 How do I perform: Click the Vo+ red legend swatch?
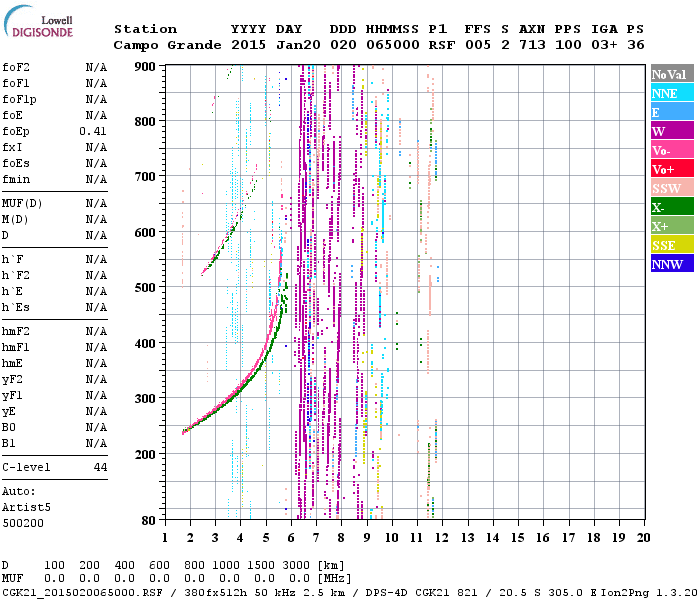coord(672,169)
